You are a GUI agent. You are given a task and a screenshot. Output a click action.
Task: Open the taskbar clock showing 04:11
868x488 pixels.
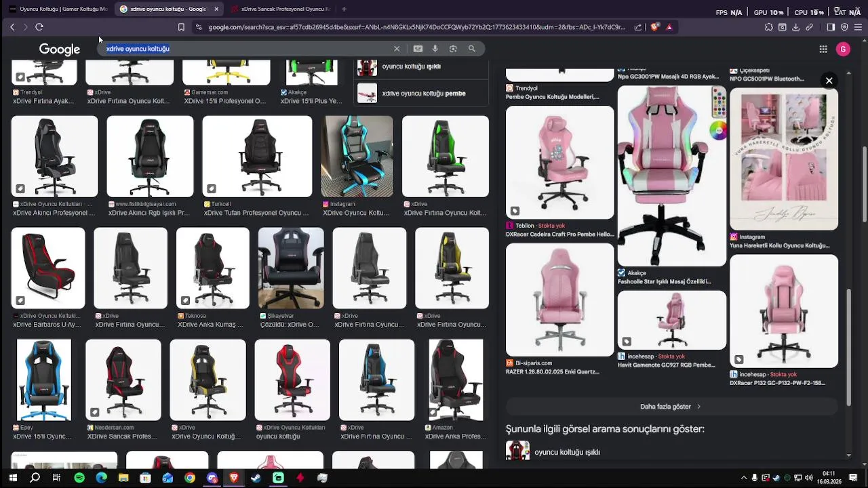829,478
